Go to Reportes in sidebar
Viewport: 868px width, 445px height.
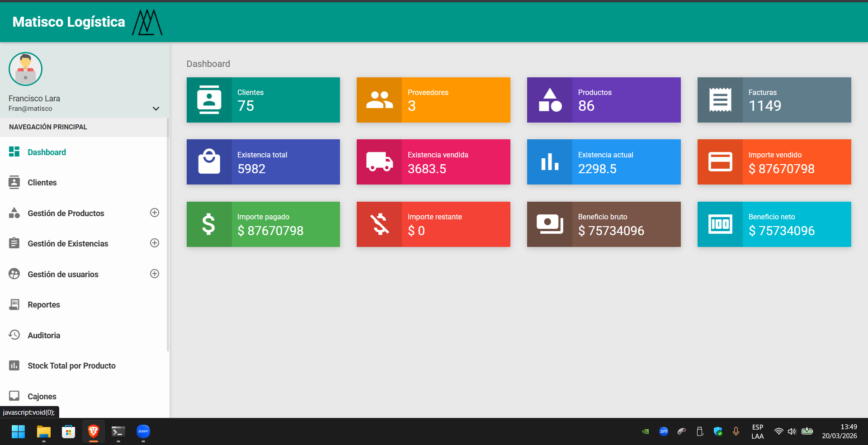click(44, 305)
